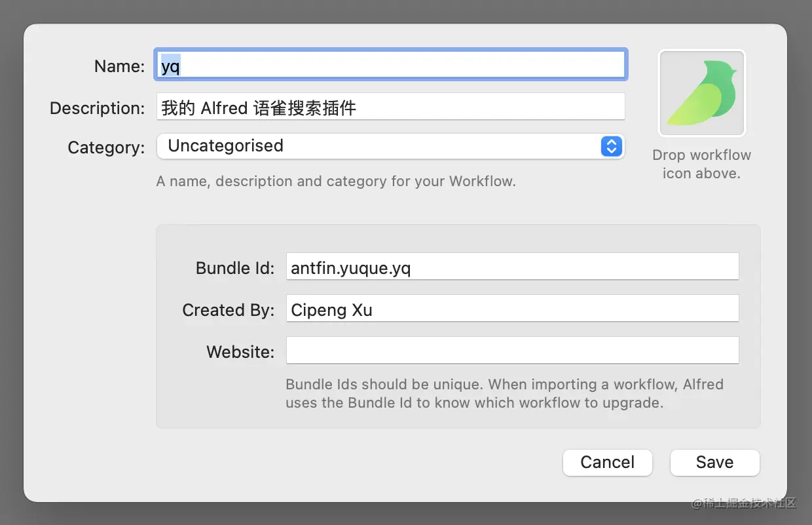Open the Category dropdown via its blue arrows

coord(611,146)
